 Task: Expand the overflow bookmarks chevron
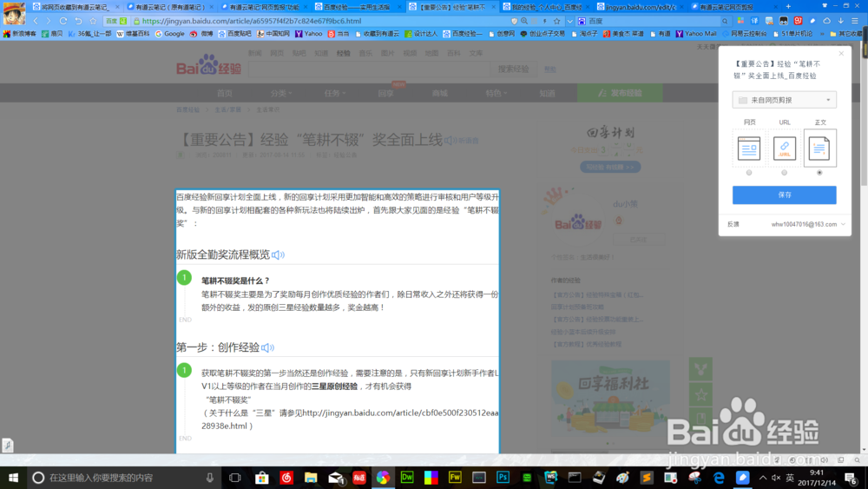click(822, 34)
